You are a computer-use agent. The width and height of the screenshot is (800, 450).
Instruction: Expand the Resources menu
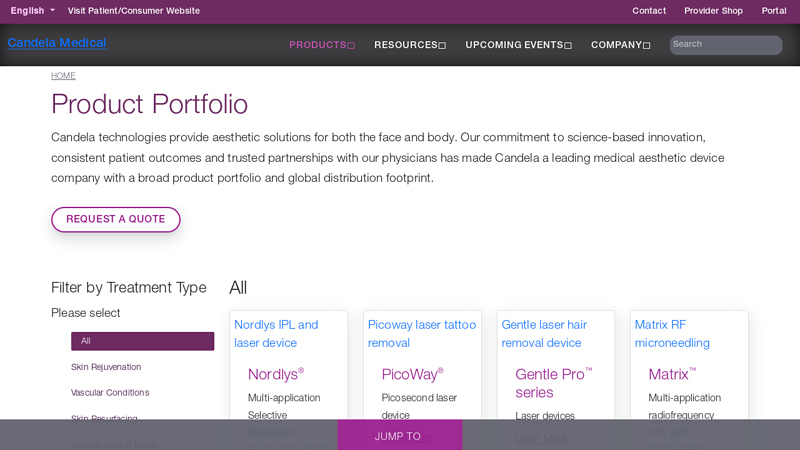pyautogui.click(x=410, y=45)
